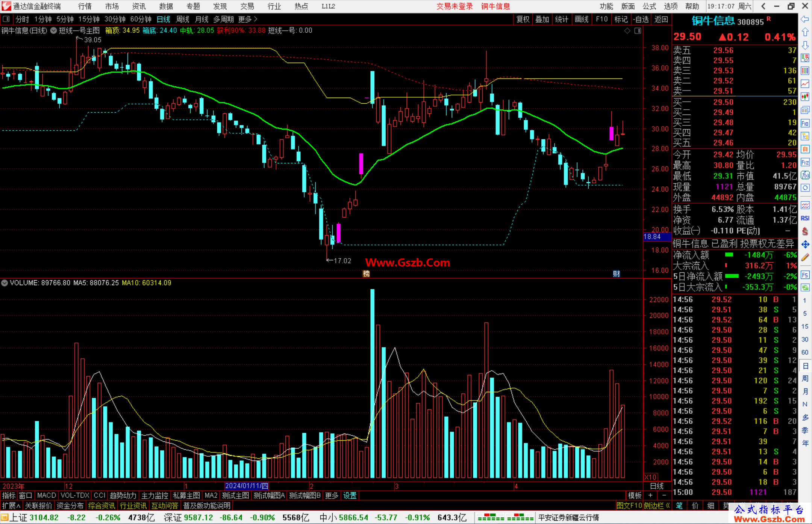Click the previous window arrow in title bar
This screenshot has width=812, height=524.
pyautogui.click(x=763, y=6)
